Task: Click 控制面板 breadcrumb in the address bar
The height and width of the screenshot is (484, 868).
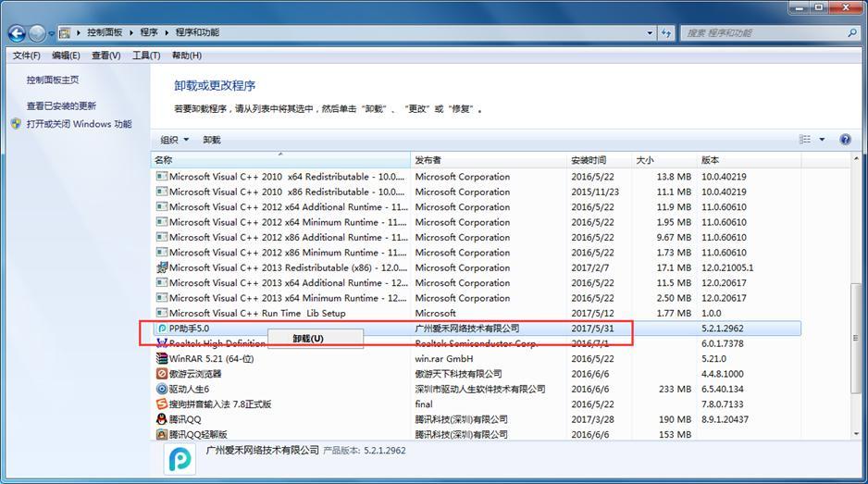Action: pos(105,32)
